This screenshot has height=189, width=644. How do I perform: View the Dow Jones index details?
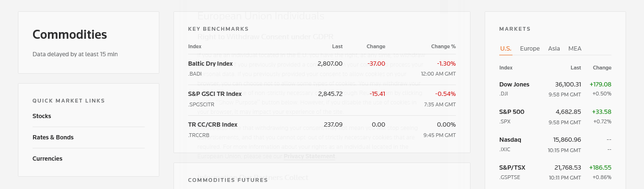(514, 85)
